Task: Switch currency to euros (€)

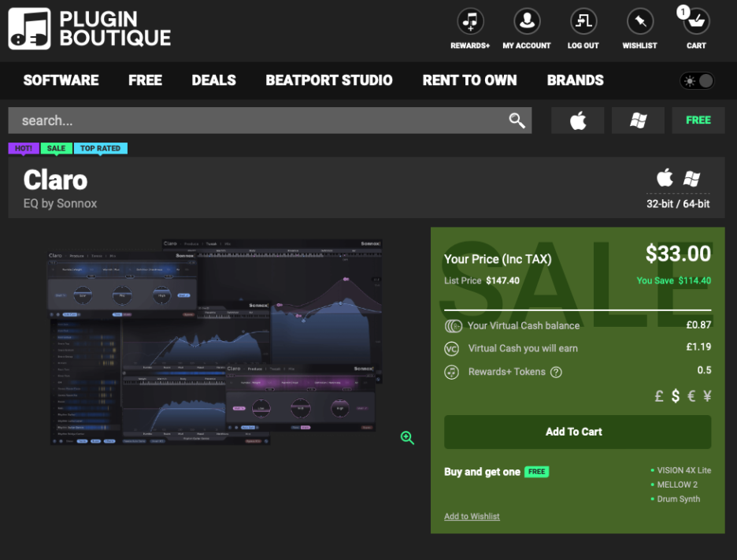Action: (x=691, y=396)
